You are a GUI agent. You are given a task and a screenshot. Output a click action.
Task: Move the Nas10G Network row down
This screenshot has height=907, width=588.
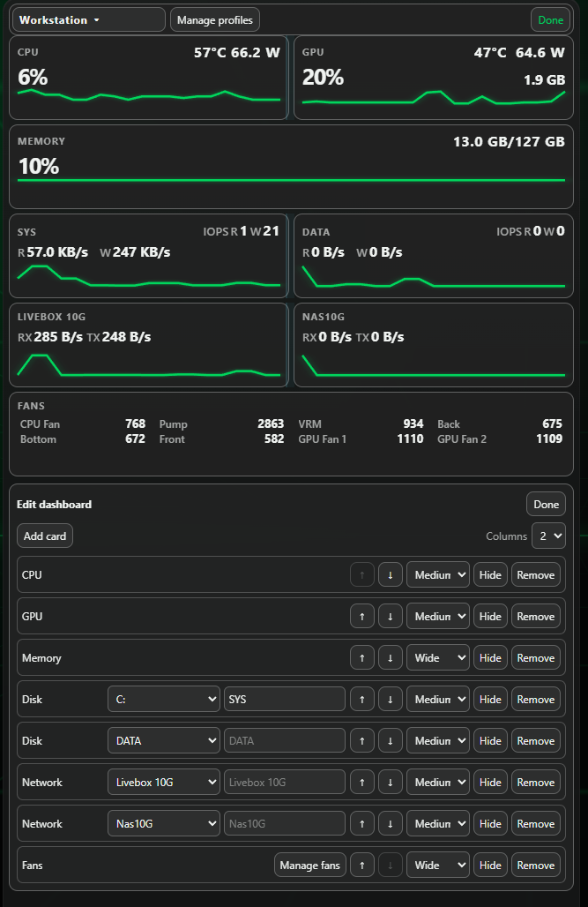click(391, 824)
